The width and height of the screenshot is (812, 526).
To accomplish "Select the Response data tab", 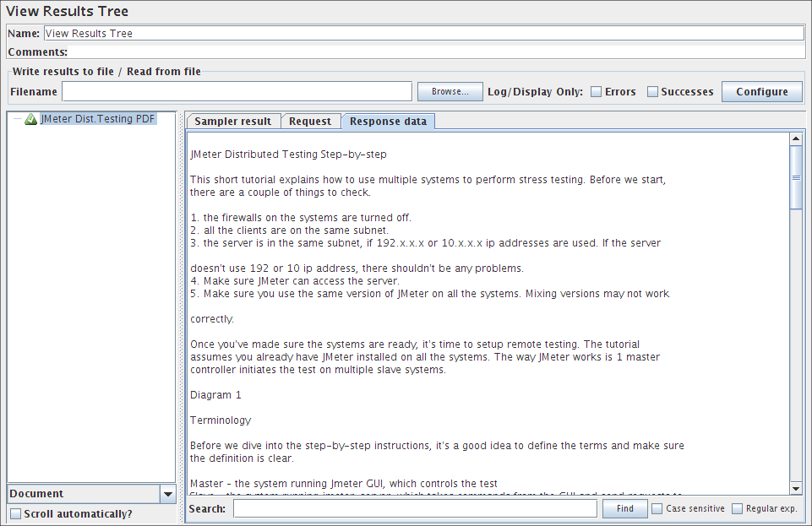I will 388,122.
